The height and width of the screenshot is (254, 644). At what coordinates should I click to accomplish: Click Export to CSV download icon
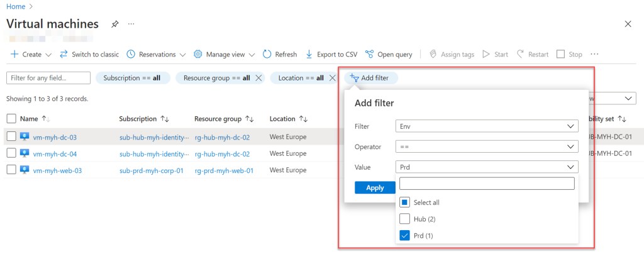(309, 55)
